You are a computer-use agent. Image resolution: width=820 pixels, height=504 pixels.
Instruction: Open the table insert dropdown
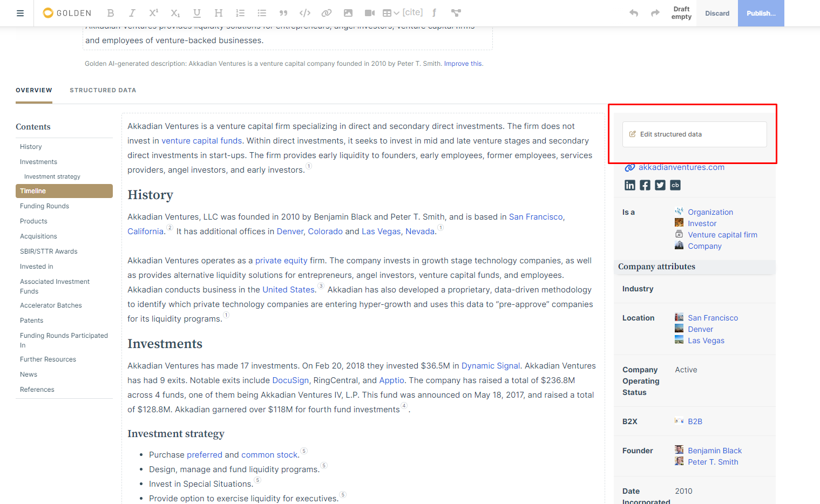click(391, 13)
